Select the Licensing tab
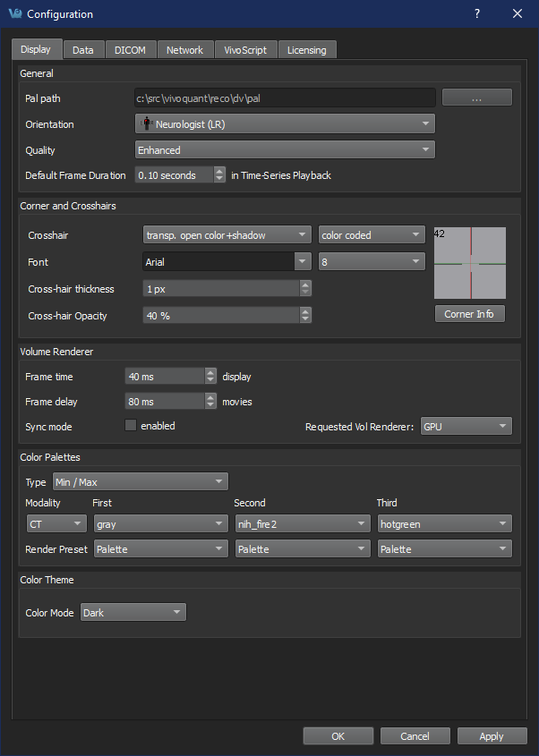The height and width of the screenshot is (756, 539). pyautogui.click(x=307, y=50)
